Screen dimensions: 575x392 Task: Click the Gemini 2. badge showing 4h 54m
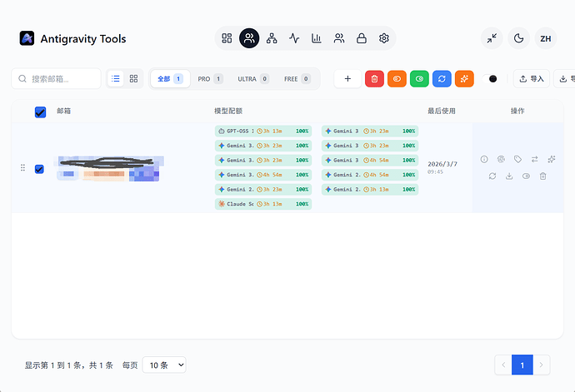coord(370,175)
